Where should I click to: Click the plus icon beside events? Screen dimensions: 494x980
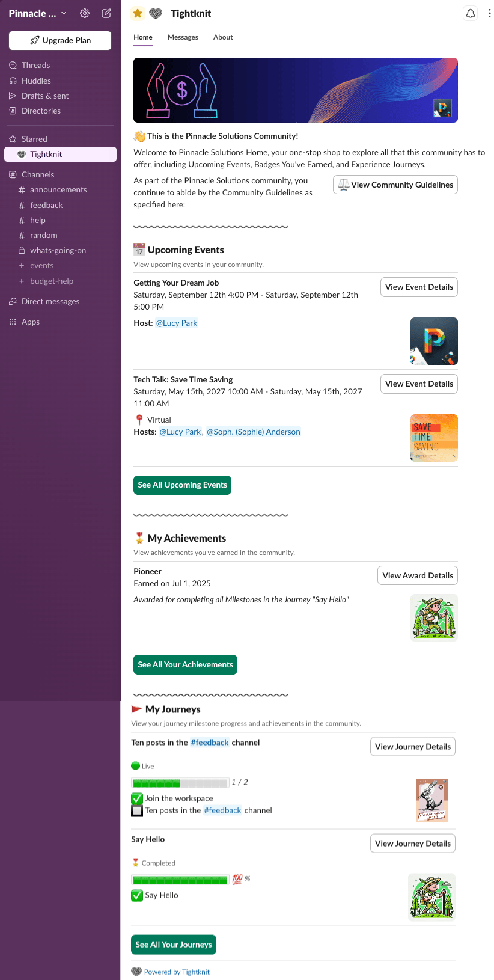coord(22,265)
